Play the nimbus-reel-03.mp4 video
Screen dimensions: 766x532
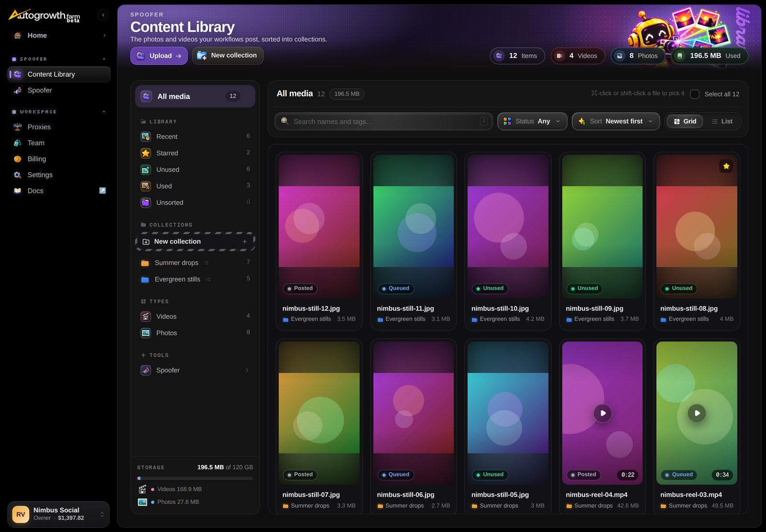(x=697, y=413)
